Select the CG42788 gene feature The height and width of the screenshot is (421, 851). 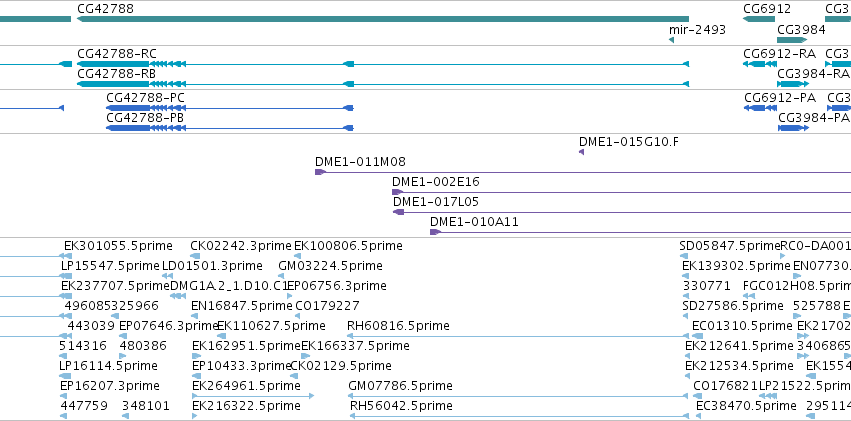pyautogui.click(x=383, y=19)
